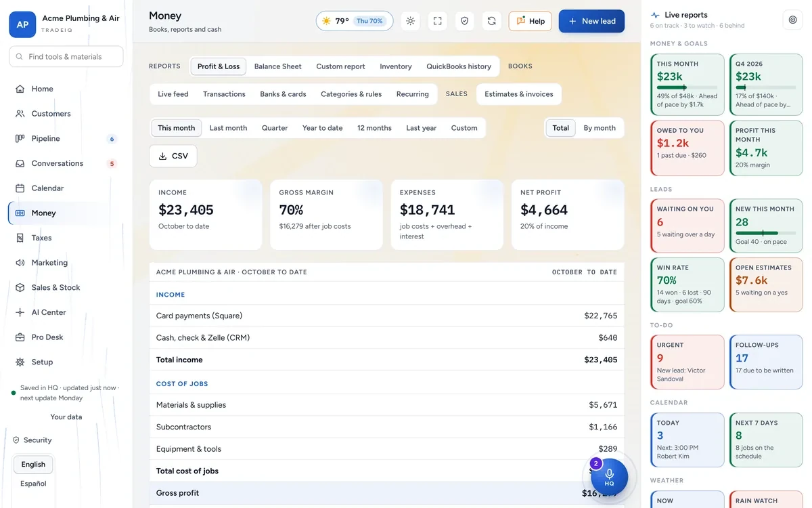Refresh data with the circular arrows icon

[x=491, y=21]
